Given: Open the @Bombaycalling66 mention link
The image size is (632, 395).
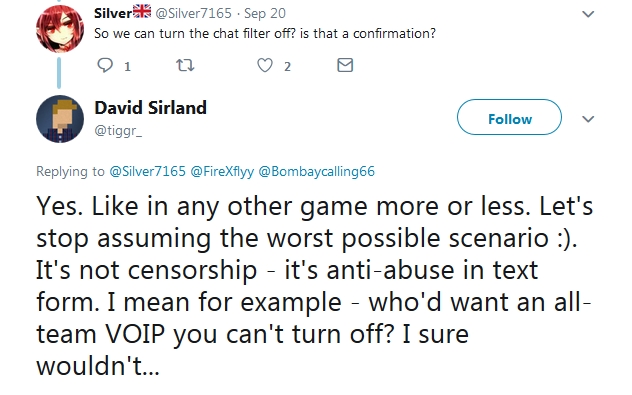Looking at the screenshot, I should click(x=316, y=171).
